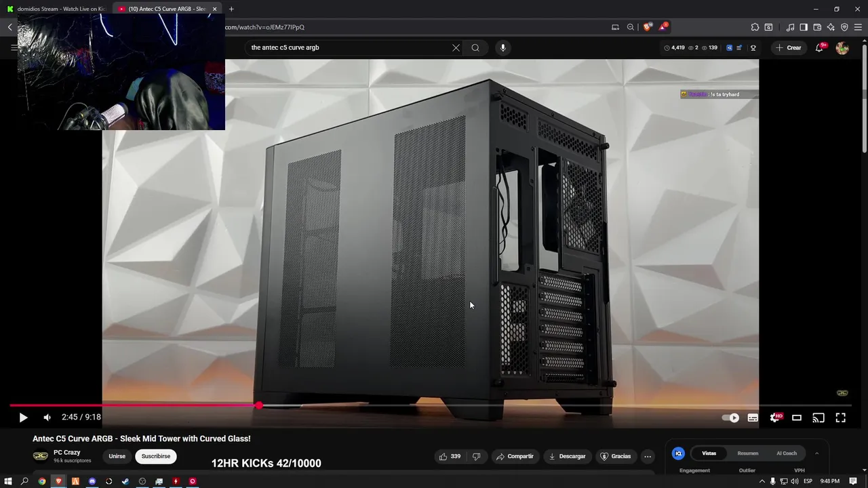Open a new browser tab

pos(231,9)
